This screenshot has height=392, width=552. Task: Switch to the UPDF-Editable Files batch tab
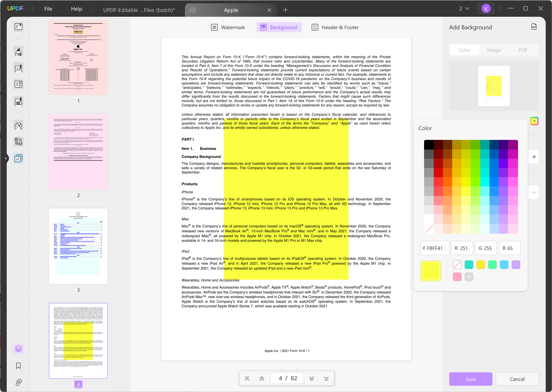[139, 10]
